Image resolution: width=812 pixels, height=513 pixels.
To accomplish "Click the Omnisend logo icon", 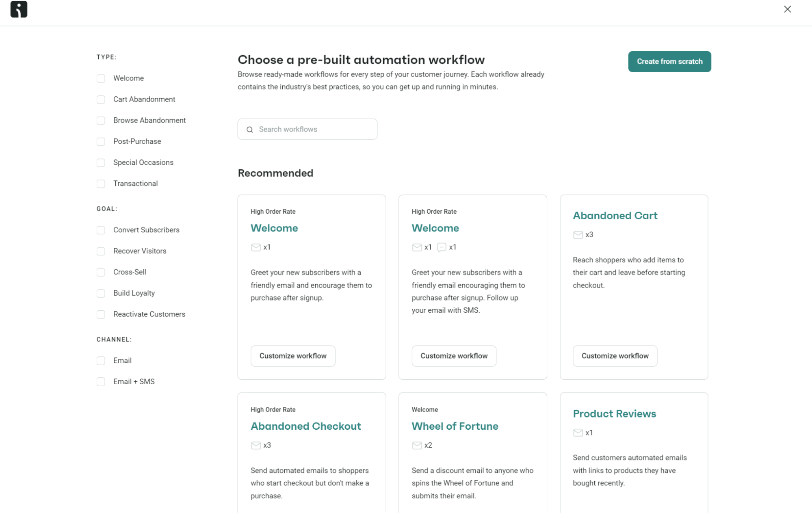I will click(x=19, y=9).
